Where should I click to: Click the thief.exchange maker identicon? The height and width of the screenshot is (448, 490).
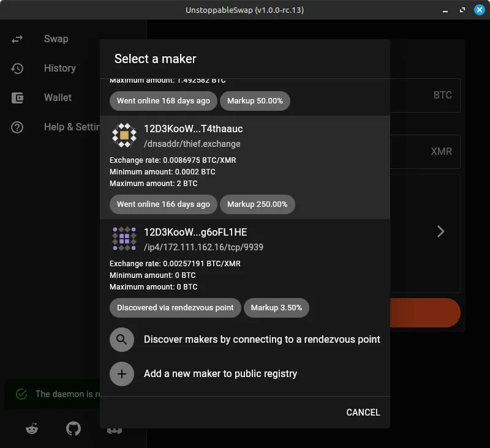(124, 135)
